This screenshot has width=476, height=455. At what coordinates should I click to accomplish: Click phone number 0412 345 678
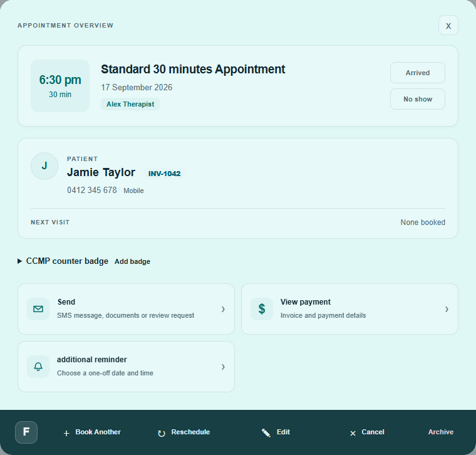[92, 190]
